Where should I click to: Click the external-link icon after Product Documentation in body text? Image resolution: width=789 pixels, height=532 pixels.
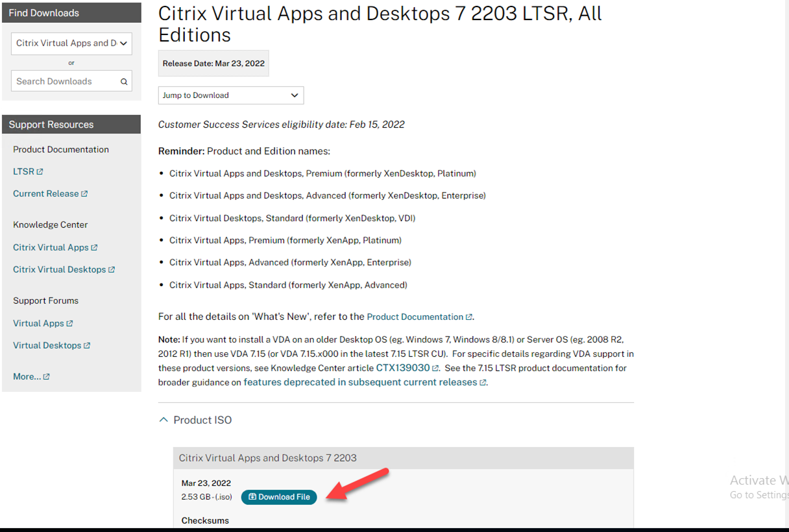click(x=469, y=317)
